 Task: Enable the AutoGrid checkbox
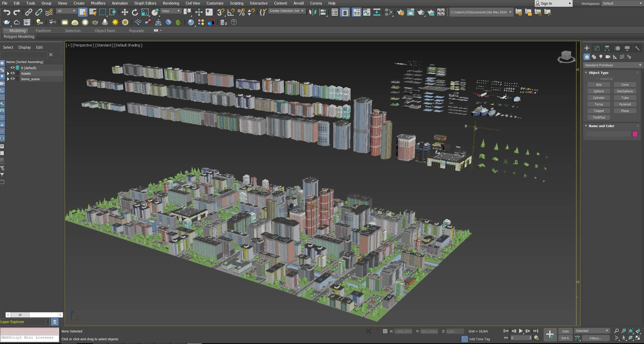pyautogui.click(x=597, y=79)
